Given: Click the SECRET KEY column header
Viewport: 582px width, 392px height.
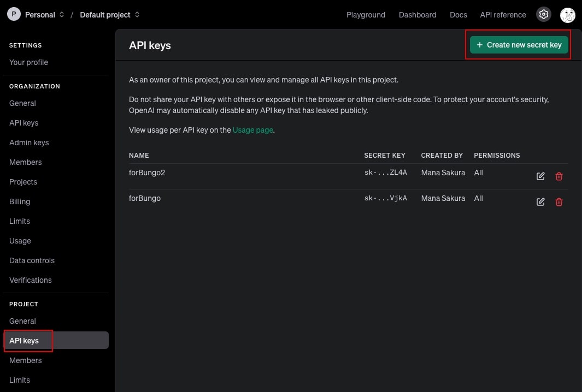Looking at the screenshot, I should 385,156.
